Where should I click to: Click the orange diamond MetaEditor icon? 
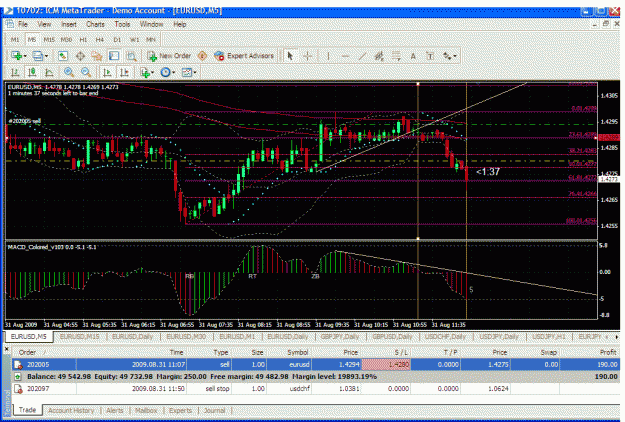pyautogui.click(x=202, y=56)
